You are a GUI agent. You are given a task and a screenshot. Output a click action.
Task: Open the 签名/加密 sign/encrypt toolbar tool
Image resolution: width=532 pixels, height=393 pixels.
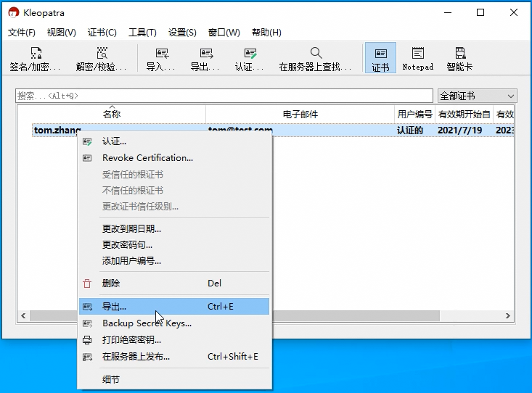[35, 59]
